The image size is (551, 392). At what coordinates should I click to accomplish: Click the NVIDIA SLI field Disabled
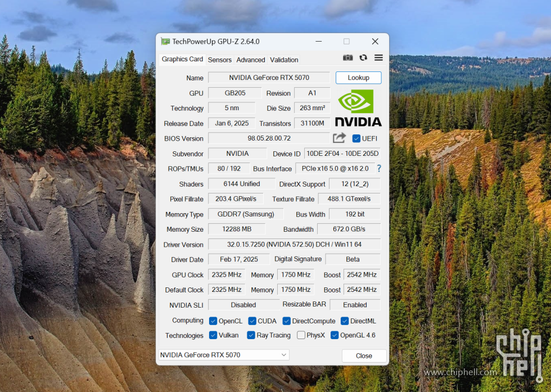[243, 305]
